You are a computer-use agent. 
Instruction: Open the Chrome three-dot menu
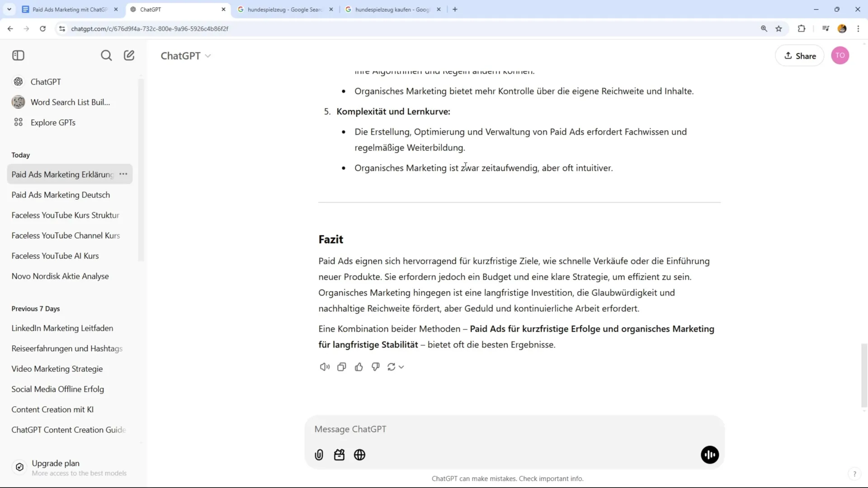coord(858,28)
